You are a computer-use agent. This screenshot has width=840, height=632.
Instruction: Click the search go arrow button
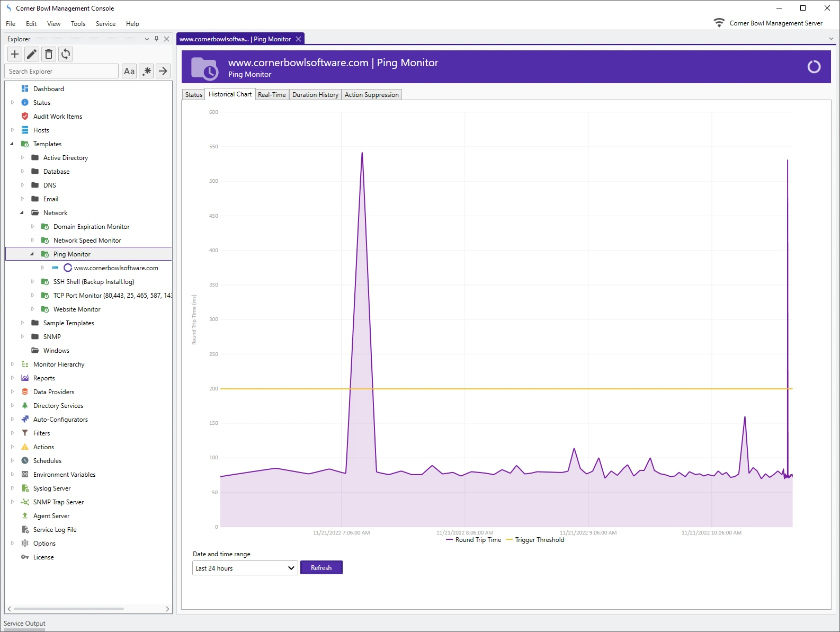(x=163, y=71)
